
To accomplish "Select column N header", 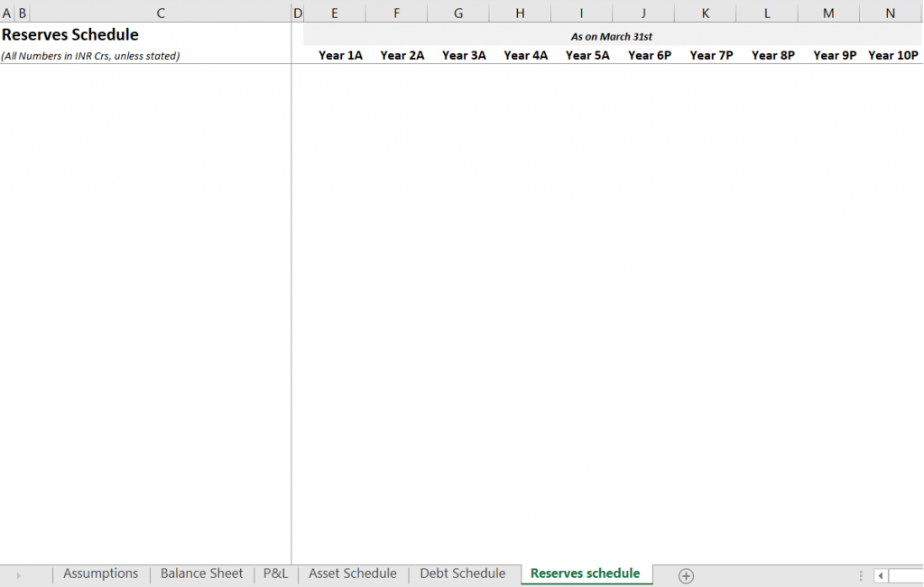I will (x=891, y=13).
